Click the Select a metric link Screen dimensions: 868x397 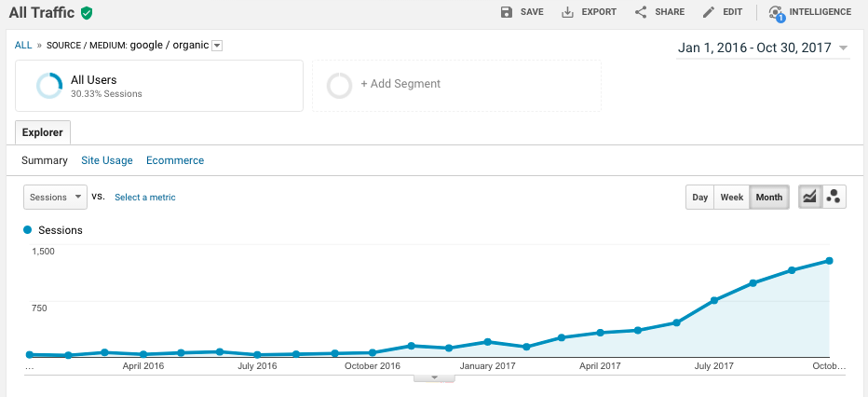[x=145, y=198]
